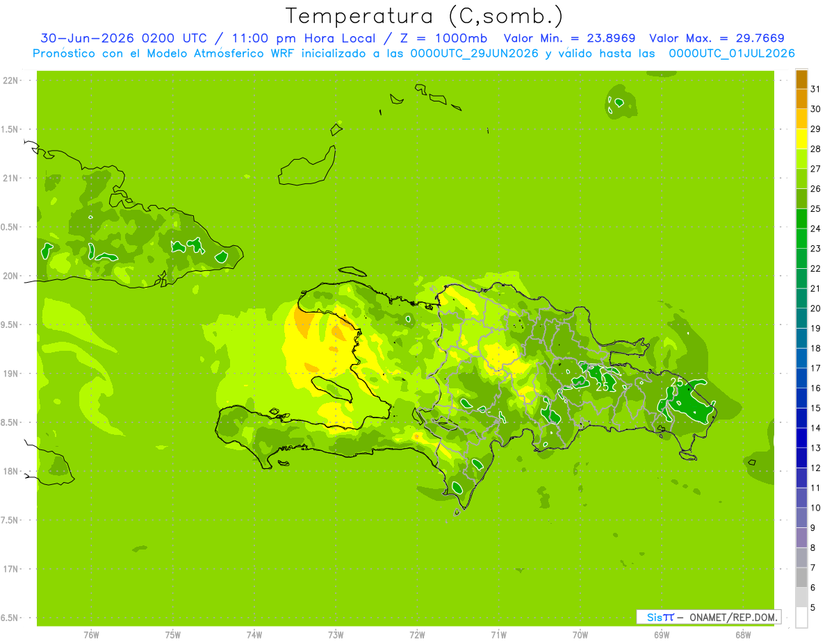The width and height of the screenshot is (834, 644).
Task: Select the orange swatch between 30 and 31
Action: [x=801, y=99]
